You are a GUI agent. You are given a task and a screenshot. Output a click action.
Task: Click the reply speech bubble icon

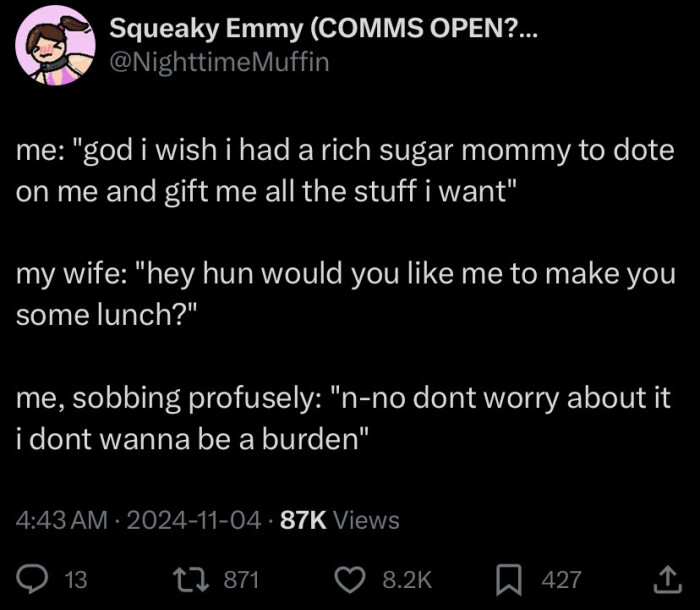click(x=36, y=579)
